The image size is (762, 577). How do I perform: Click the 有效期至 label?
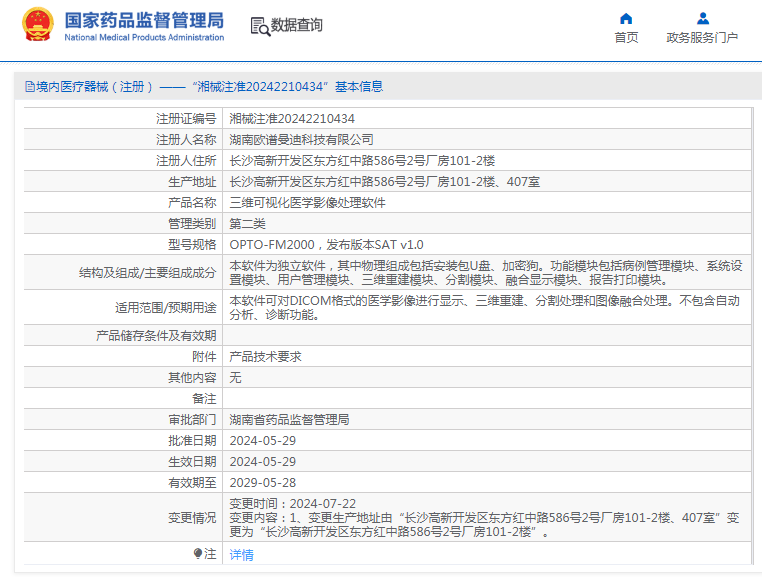click(x=192, y=483)
